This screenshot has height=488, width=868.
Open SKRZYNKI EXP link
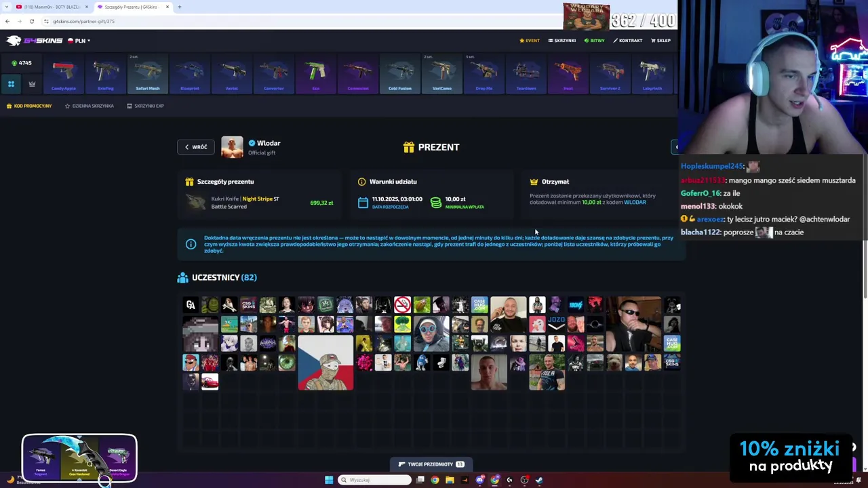click(145, 106)
